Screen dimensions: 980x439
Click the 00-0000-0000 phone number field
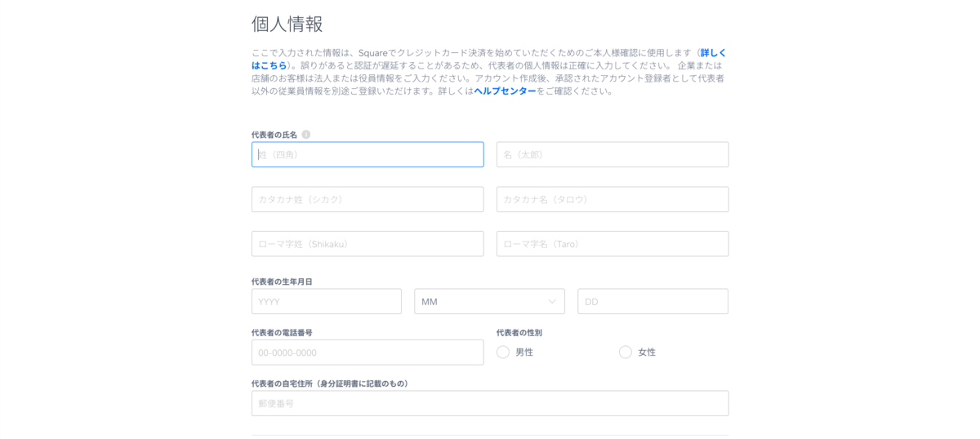point(367,353)
